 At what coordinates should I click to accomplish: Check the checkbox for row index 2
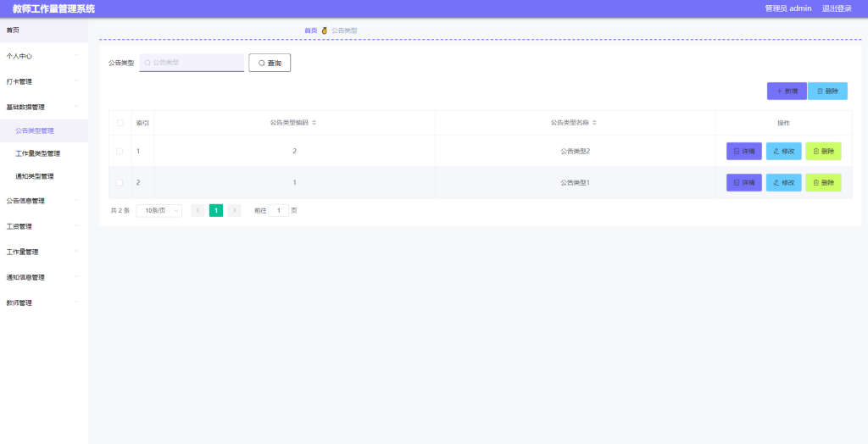120,183
